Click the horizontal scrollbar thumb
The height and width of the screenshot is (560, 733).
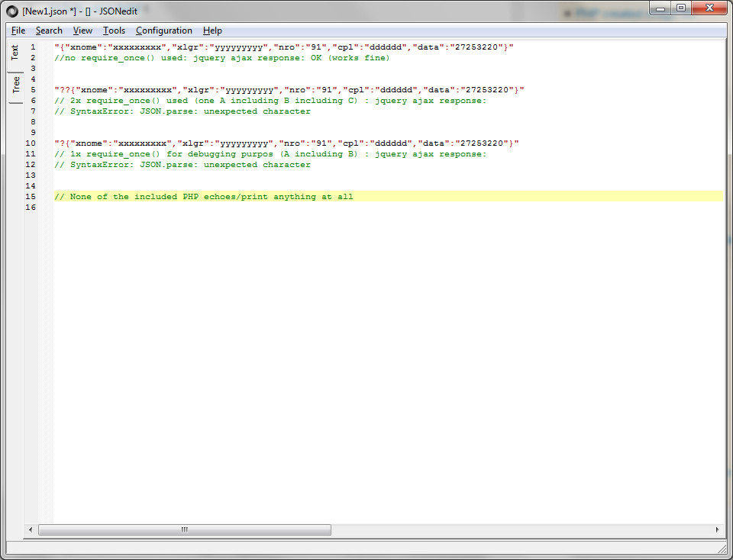click(185, 529)
